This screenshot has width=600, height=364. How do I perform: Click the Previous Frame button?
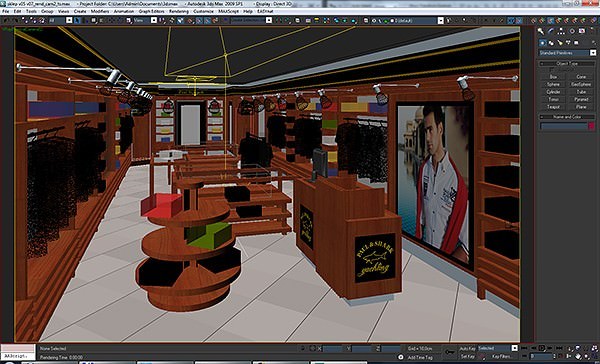(533, 348)
